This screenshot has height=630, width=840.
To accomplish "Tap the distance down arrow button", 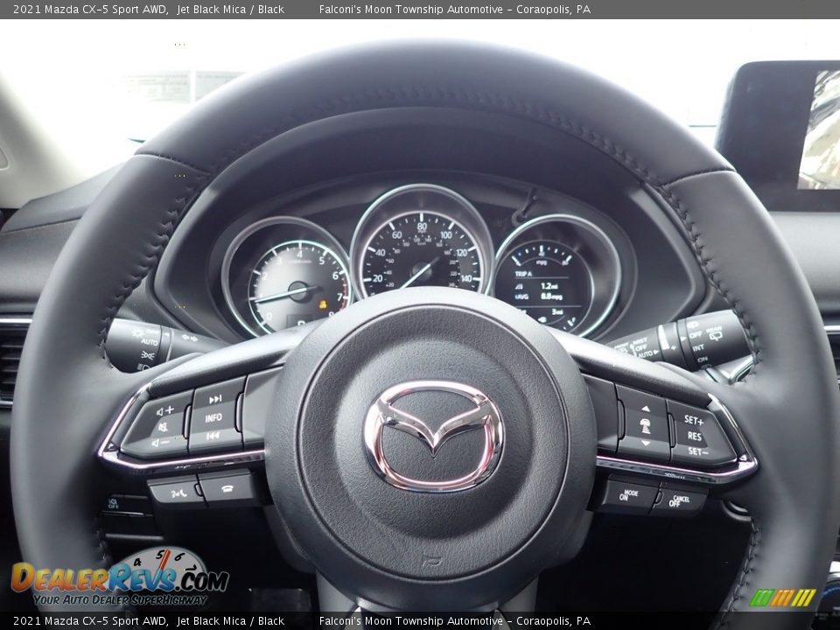I will [x=646, y=443].
